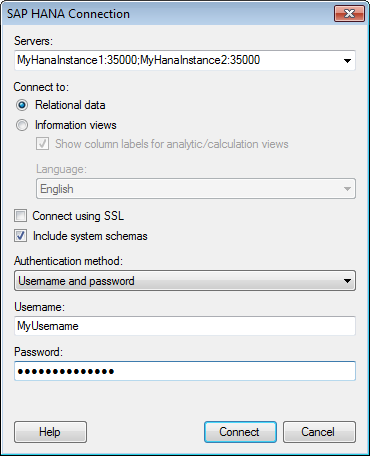Click the Language label
Screen dimensions: 370x456
pyautogui.click(x=61, y=169)
